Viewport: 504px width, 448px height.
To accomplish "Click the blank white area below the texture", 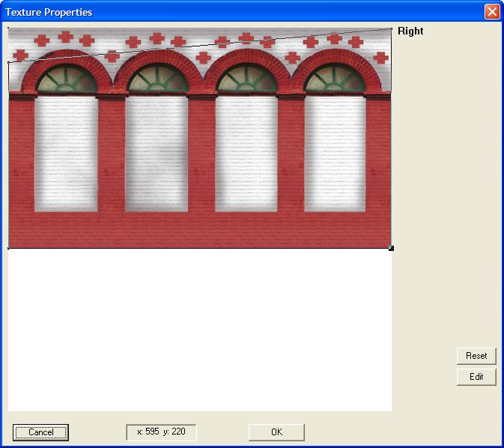I will coord(199,330).
